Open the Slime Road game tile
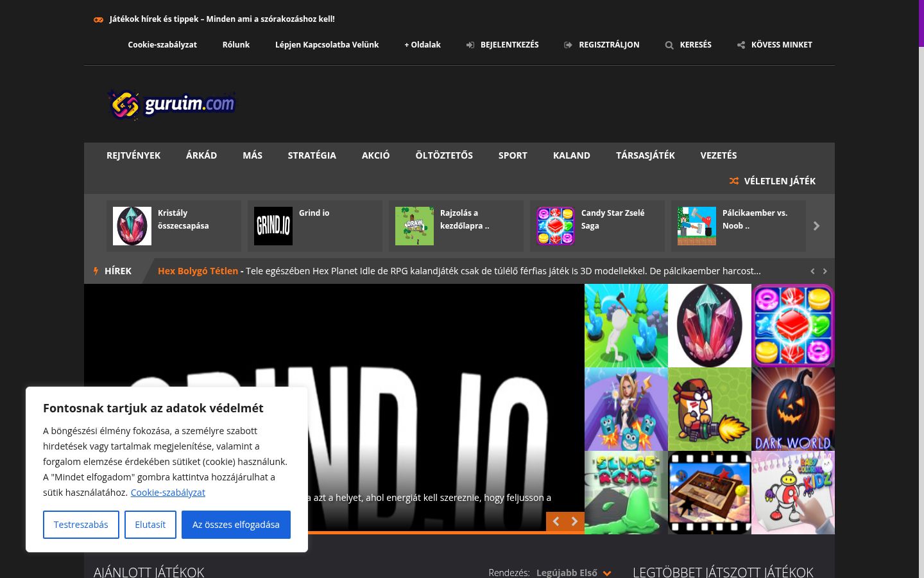Image resolution: width=924 pixels, height=578 pixels. [x=626, y=493]
